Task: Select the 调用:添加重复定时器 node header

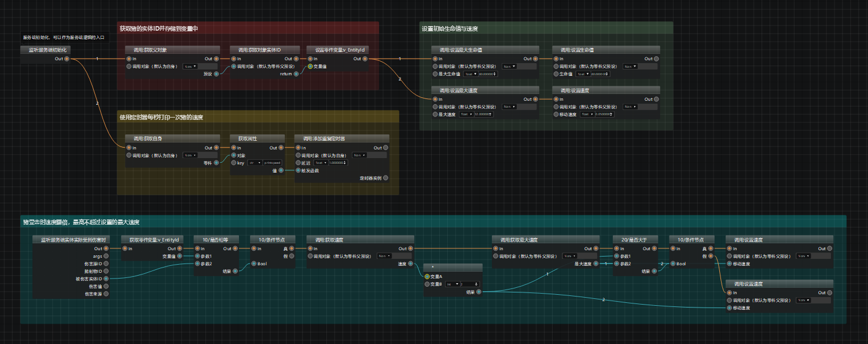Action: click(342, 139)
